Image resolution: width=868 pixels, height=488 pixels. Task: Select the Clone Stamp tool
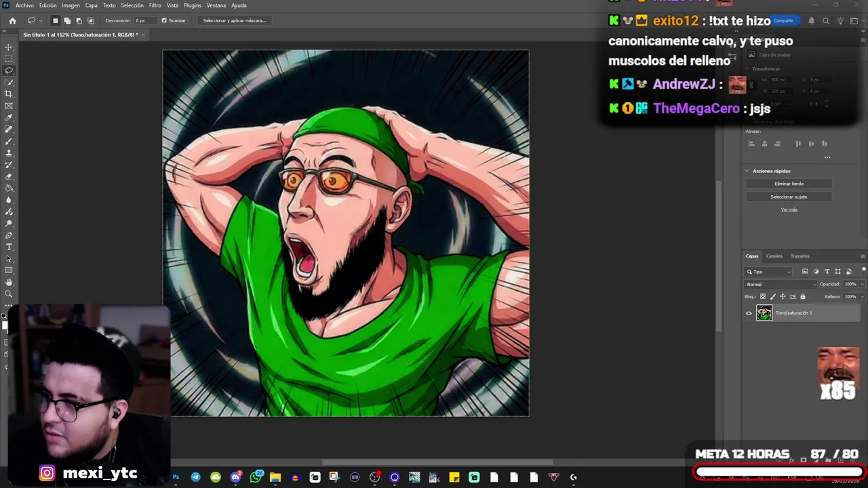tap(9, 153)
